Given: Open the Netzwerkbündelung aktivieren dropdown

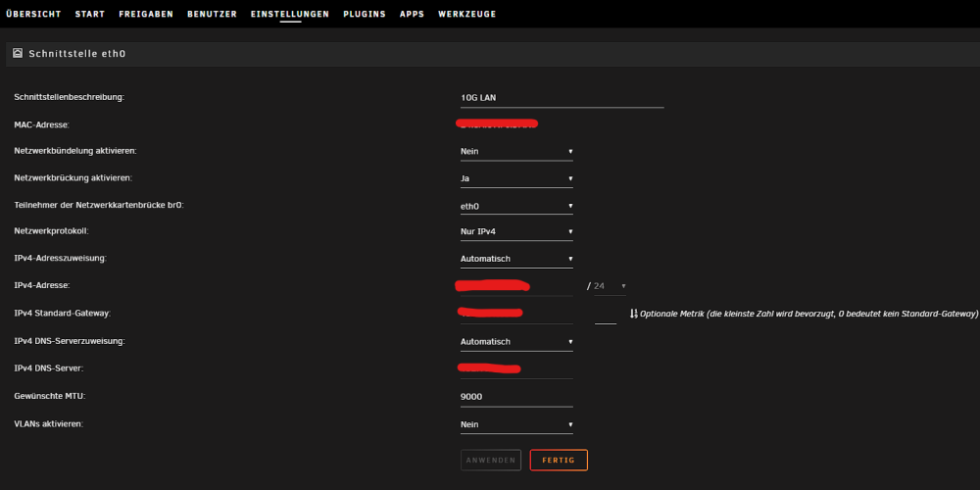Looking at the screenshot, I should point(516,151).
